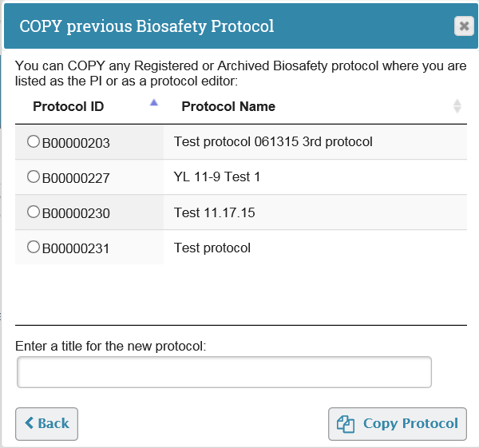The image size is (479, 448).
Task: Go back with the Back button
Action: pyautogui.click(x=47, y=424)
